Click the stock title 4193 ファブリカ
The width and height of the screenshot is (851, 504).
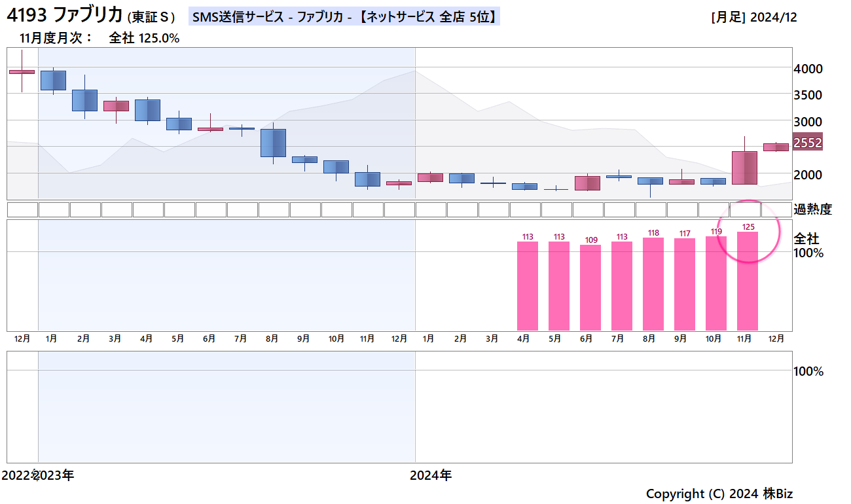pyautogui.click(x=64, y=16)
